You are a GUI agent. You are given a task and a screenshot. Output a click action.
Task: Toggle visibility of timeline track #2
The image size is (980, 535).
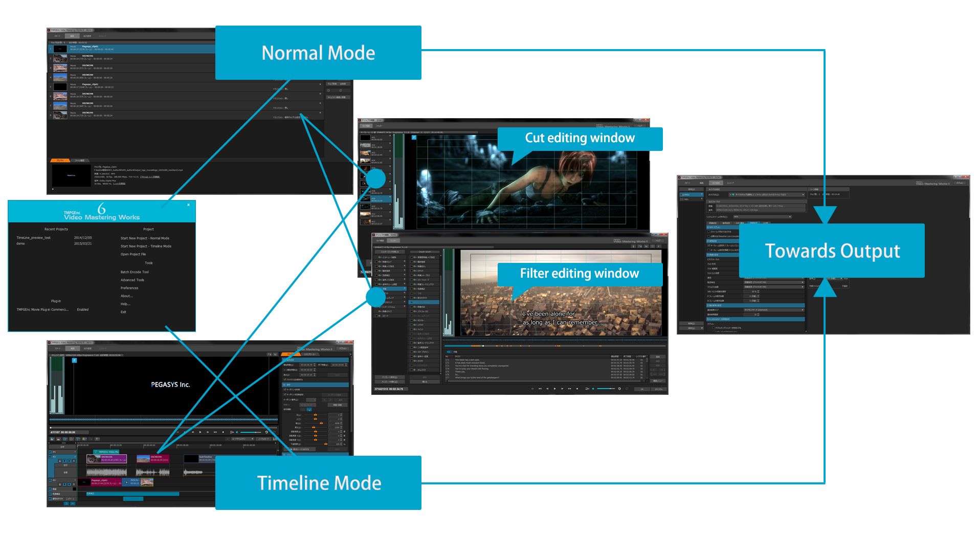tap(50, 480)
